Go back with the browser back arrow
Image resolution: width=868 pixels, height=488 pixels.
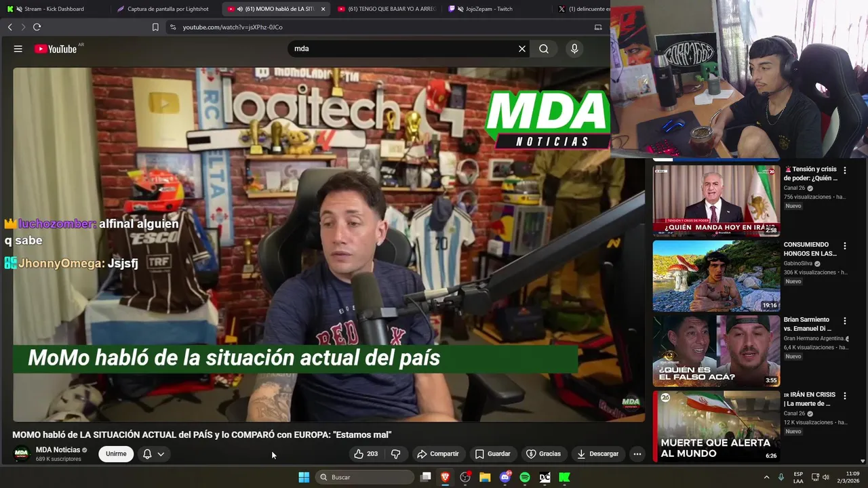9,27
